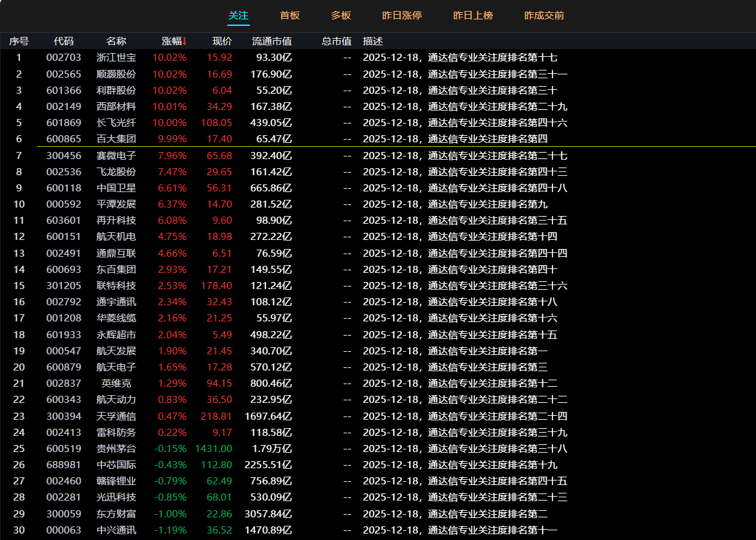Screen dimensions: 756x540
Task: Select the 昨日涨停 tab
Action: pyautogui.click(x=402, y=16)
